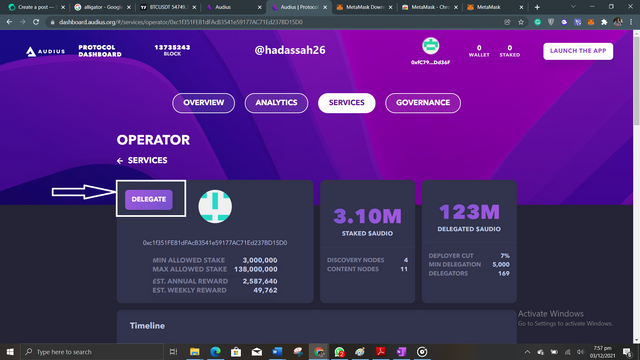Switch to the alligator Google browser tab
Viewport: 640px width, 360px height.
click(103, 7)
